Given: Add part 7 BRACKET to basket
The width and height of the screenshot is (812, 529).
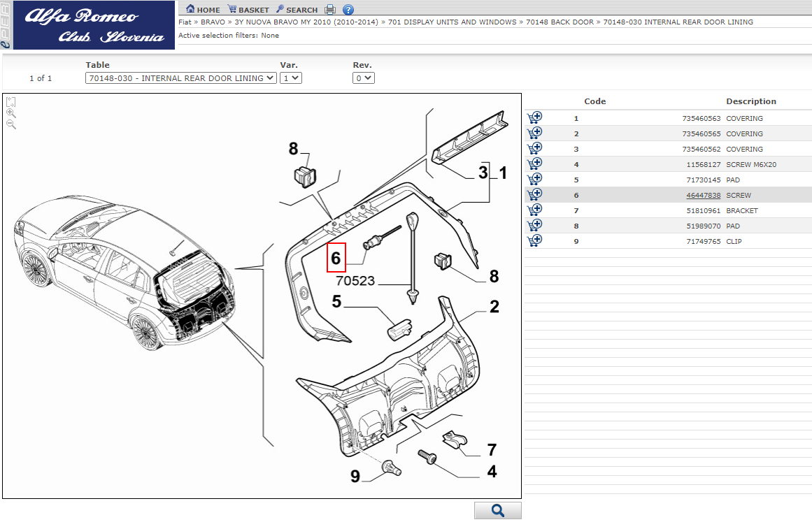Looking at the screenshot, I should (534, 210).
